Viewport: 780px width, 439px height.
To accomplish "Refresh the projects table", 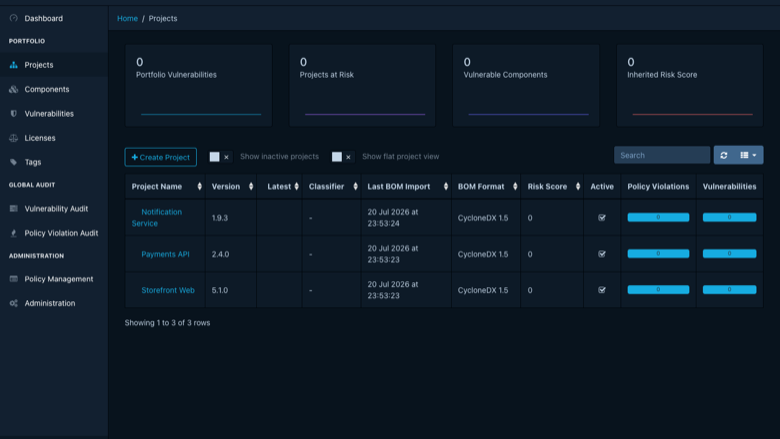I will (724, 155).
